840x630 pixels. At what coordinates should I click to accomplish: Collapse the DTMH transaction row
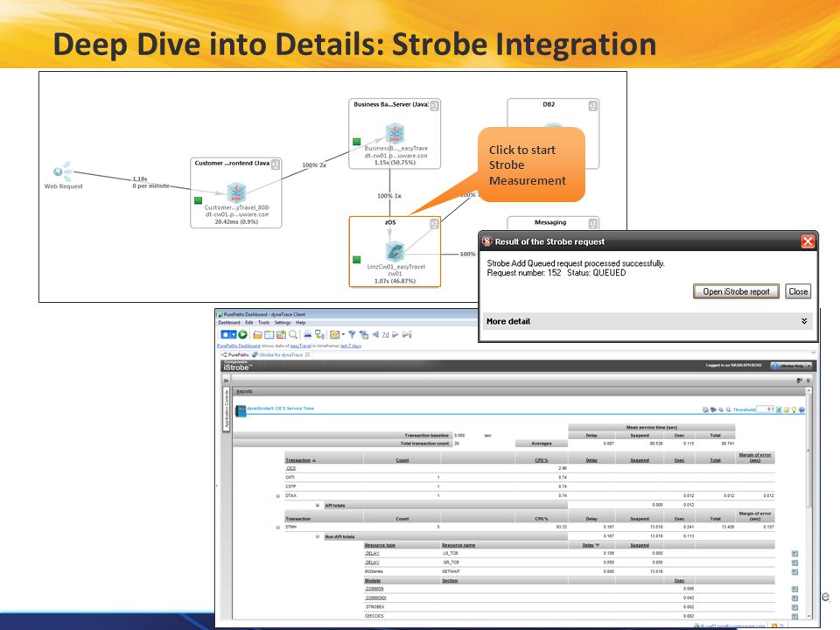coord(277,527)
